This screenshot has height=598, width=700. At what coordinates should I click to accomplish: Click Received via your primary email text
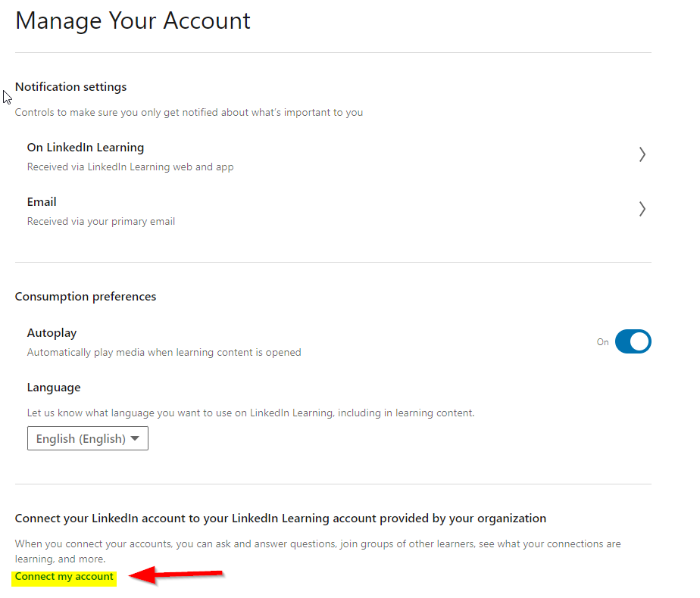(x=101, y=222)
